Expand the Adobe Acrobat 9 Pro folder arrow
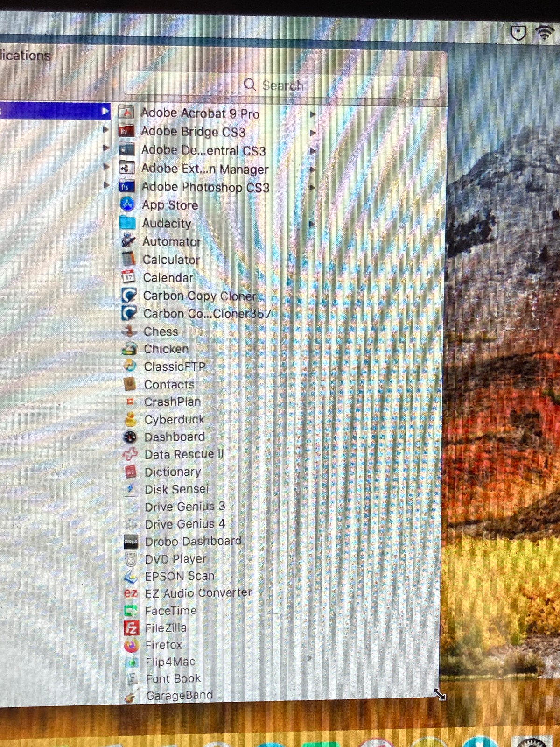This screenshot has height=747, width=560. [x=313, y=114]
